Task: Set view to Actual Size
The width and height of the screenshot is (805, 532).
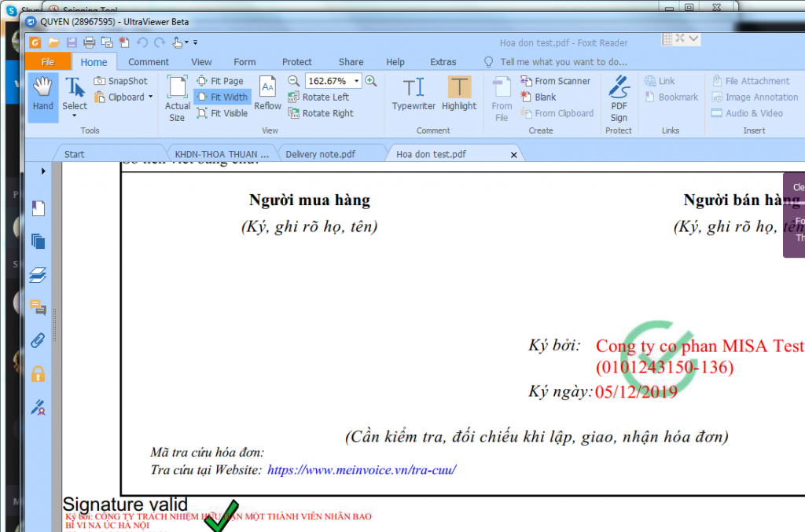Action: pos(177,98)
